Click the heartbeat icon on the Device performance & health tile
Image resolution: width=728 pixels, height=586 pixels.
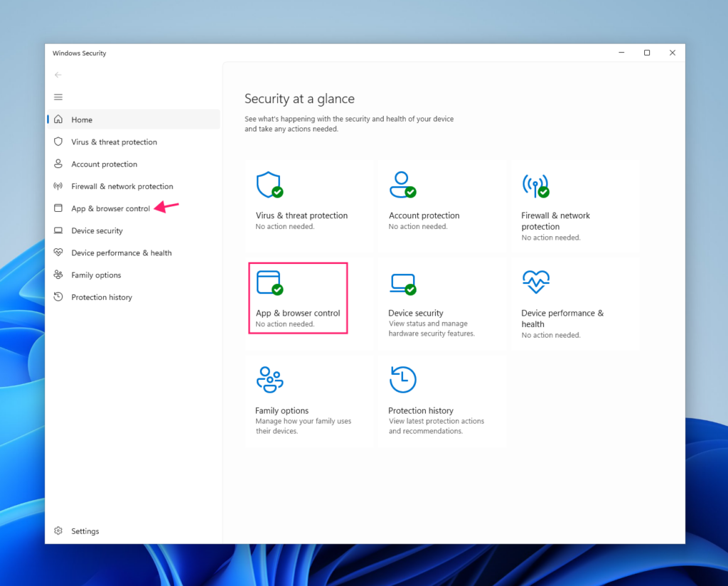click(x=536, y=282)
